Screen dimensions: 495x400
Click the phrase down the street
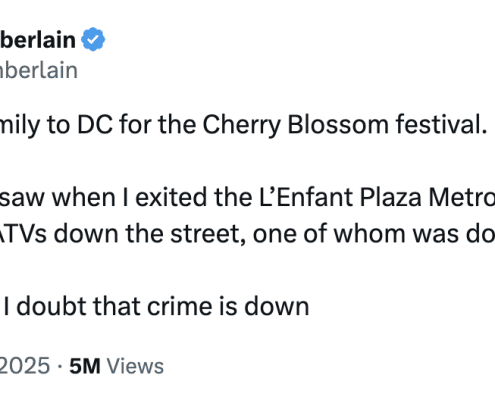150,234
